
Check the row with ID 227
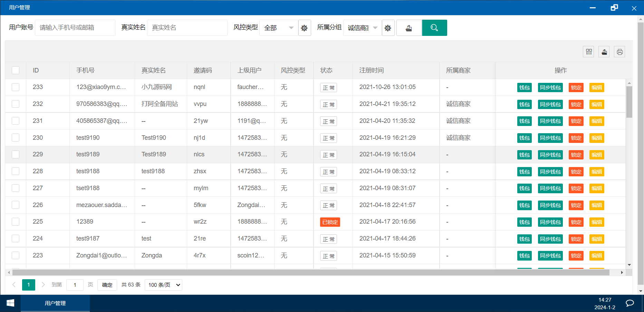pos(16,188)
